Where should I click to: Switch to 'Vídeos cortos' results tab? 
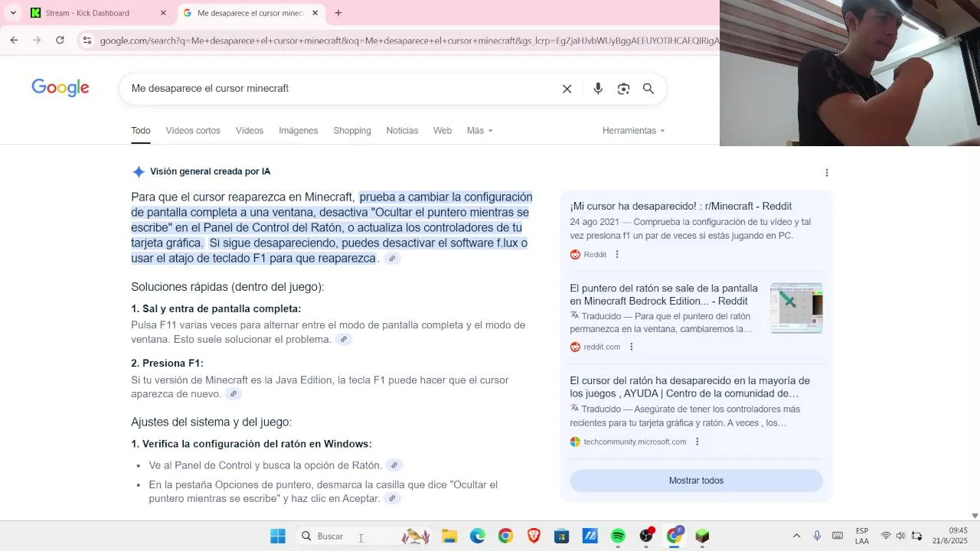pyautogui.click(x=193, y=131)
